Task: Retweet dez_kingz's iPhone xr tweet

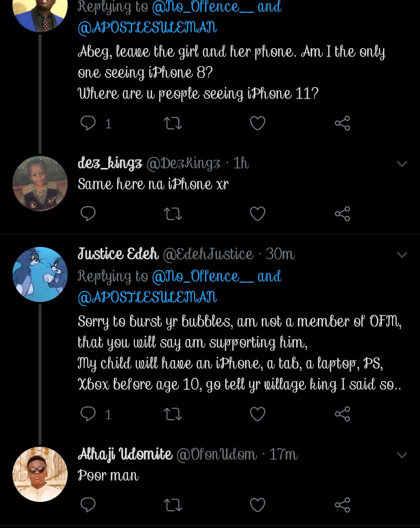Action: [x=173, y=213]
